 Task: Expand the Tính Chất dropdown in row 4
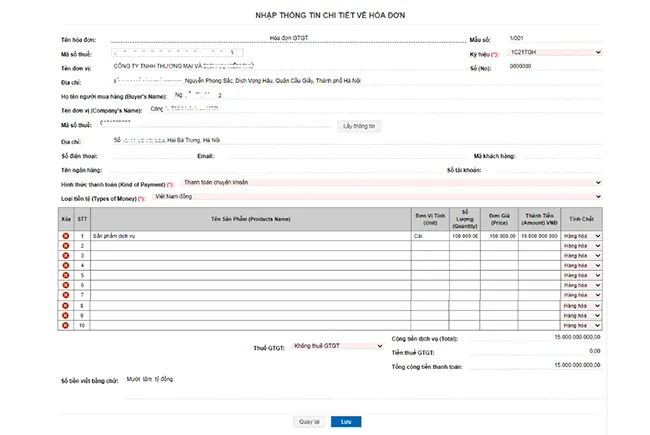[581, 266]
